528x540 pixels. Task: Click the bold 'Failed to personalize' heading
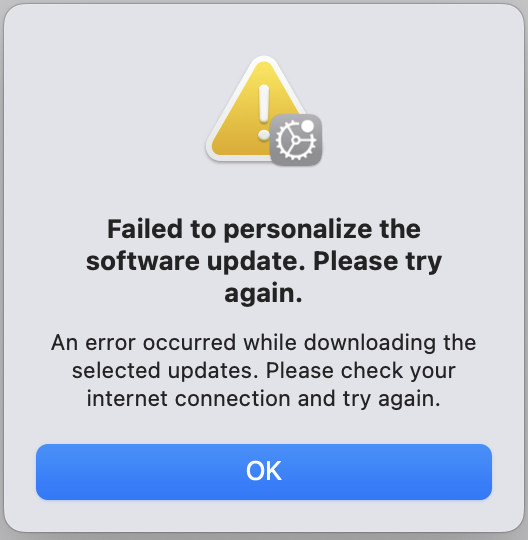[264, 261]
